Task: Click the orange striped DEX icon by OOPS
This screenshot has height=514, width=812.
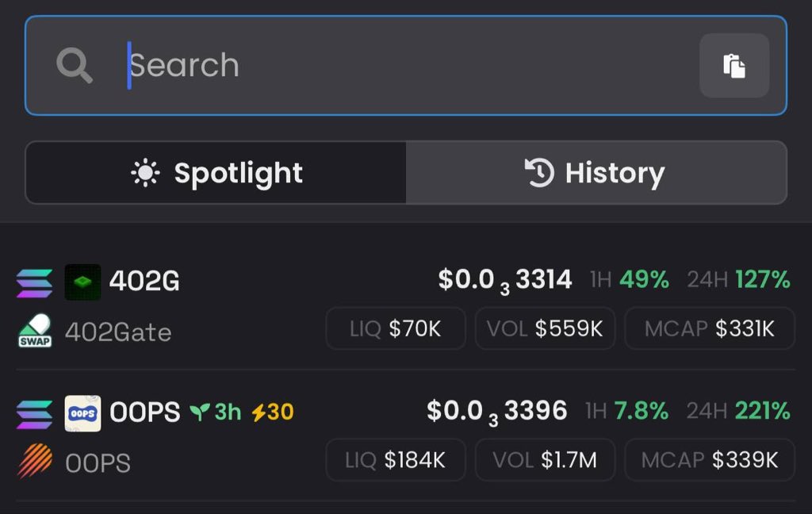Action: point(35,461)
